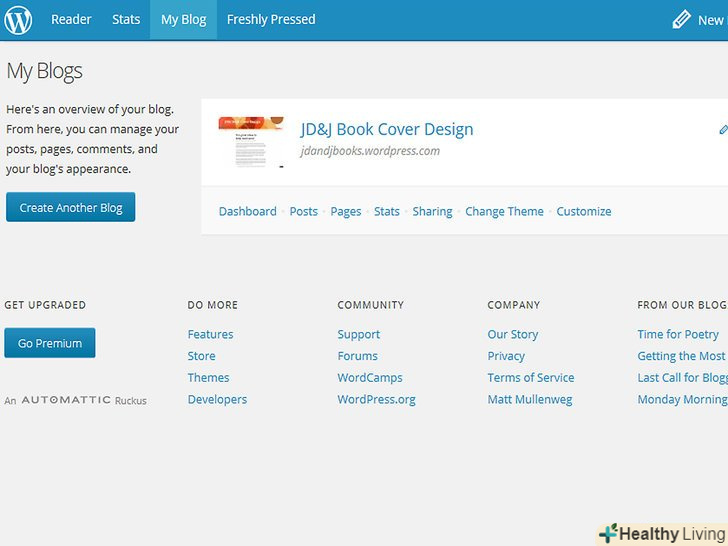Open the Themes footer link
Image resolution: width=728 pixels, height=546 pixels.
(x=208, y=377)
